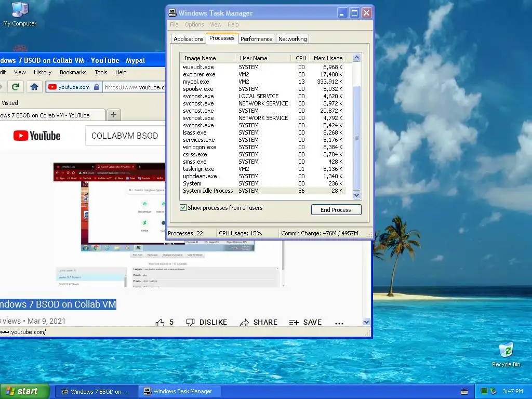Select the System Idle Process row
Screen dimensions: 532x399
click(x=263, y=191)
